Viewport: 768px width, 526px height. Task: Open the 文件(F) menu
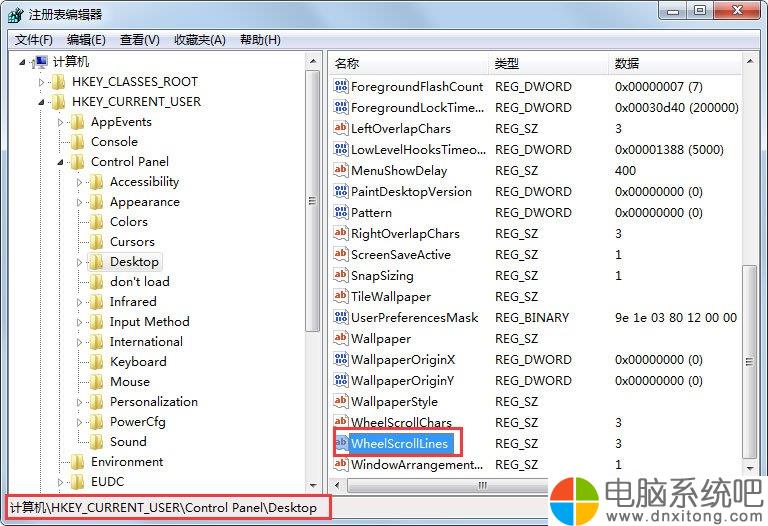tap(34, 40)
